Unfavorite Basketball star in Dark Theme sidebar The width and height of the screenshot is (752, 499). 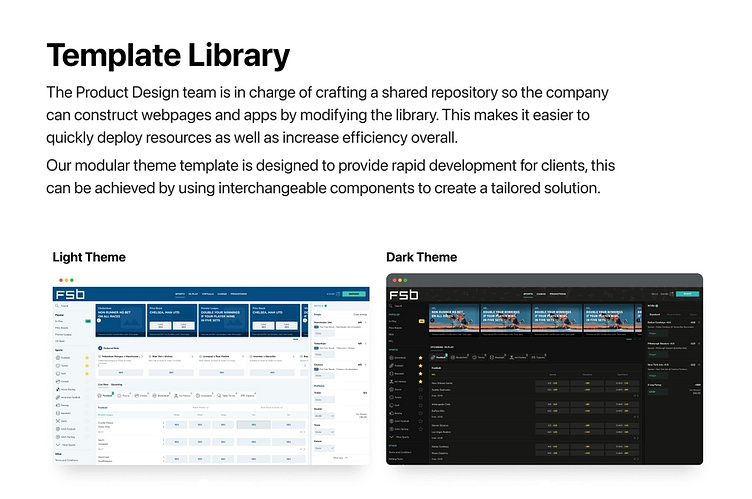pyautogui.click(x=421, y=358)
